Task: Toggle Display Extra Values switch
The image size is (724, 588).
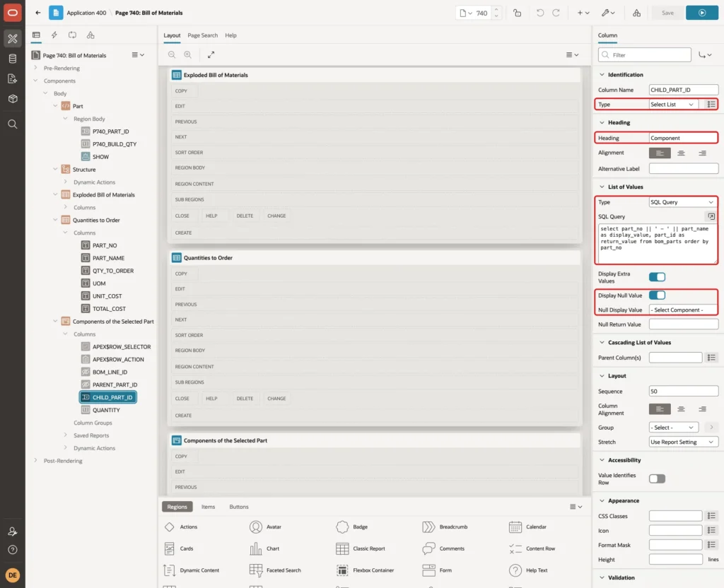Action: click(x=657, y=277)
